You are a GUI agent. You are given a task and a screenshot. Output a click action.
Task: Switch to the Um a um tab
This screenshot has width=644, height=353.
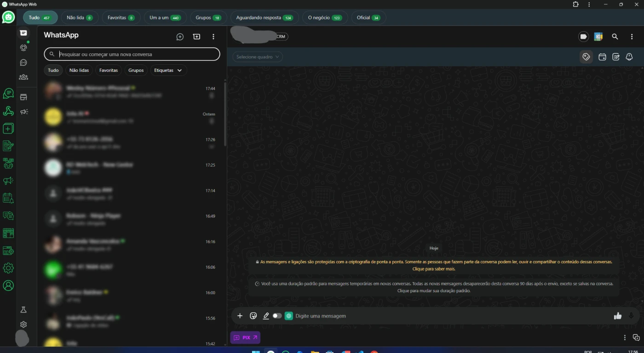[165, 17]
